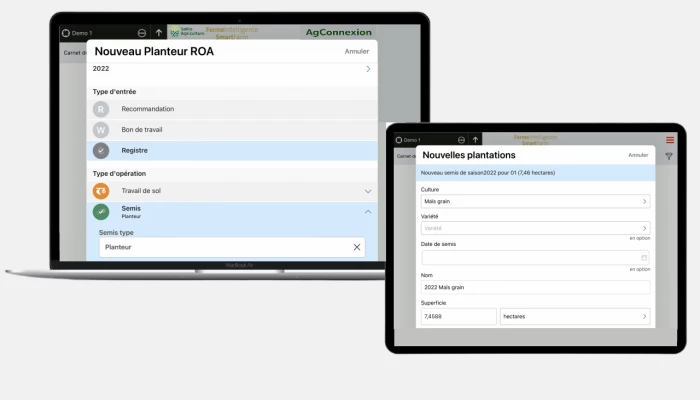The width and height of the screenshot is (700, 400).
Task: Select Registre entry type
Action: (232, 151)
